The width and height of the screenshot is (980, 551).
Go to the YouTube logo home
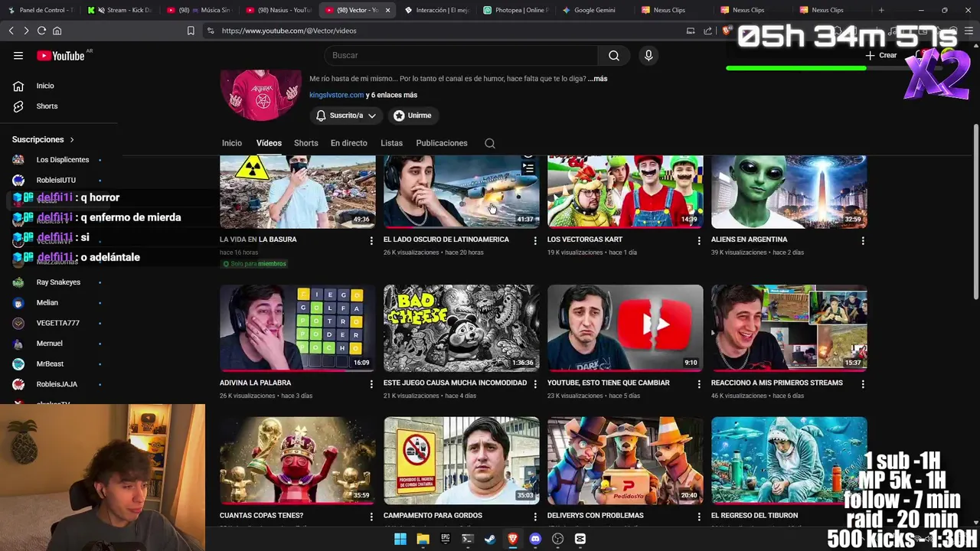click(60, 55)
